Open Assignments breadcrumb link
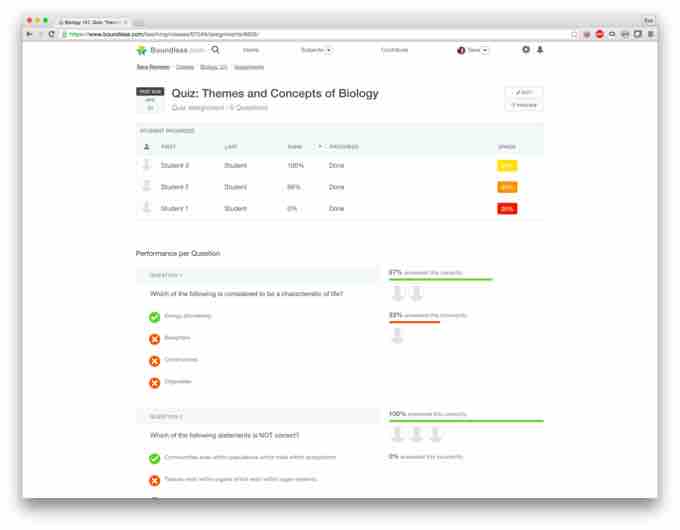Image resolution: width=680 pixels, height=530 pixels. [x=249, y=67]
